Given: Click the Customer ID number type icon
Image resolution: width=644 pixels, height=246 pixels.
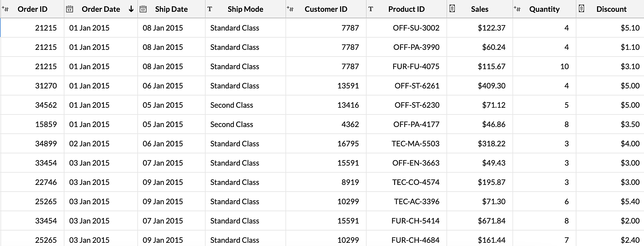Looking at the screenshot, I should [290, 9].
